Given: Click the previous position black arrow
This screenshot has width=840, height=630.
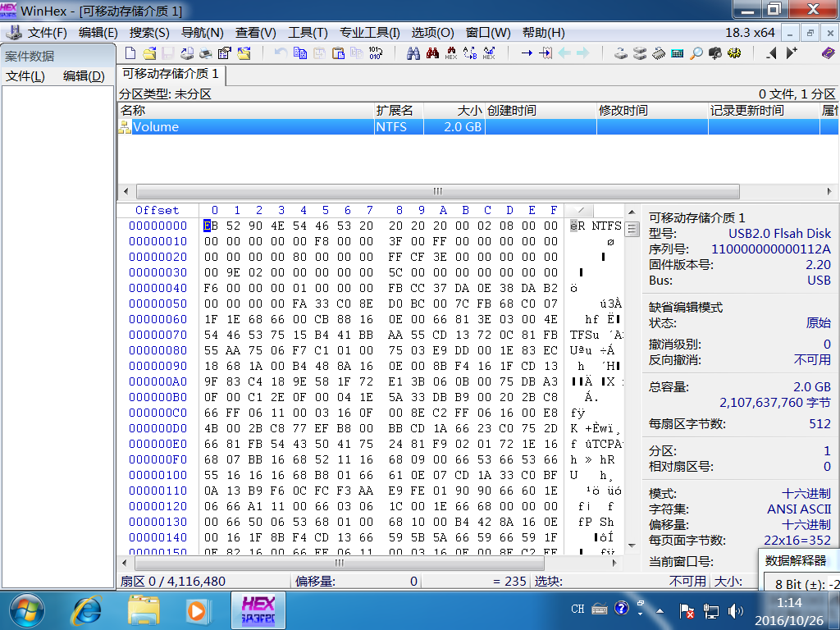Looking at the screenshot, I should point(771,52).
